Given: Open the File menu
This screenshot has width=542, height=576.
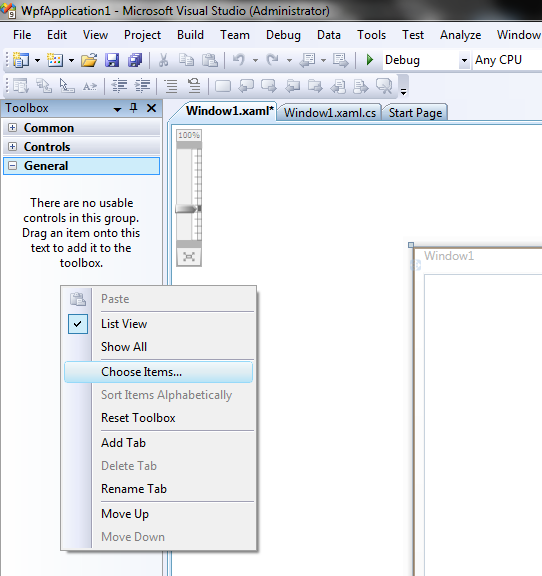Looking at the screenshot, I should [x=22, y=35].
